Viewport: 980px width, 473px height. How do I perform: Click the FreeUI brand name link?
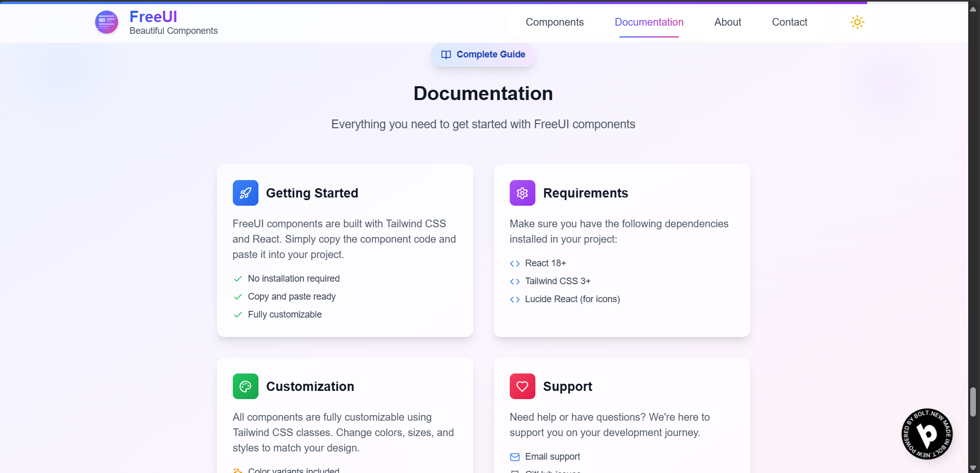pos(153,16)
